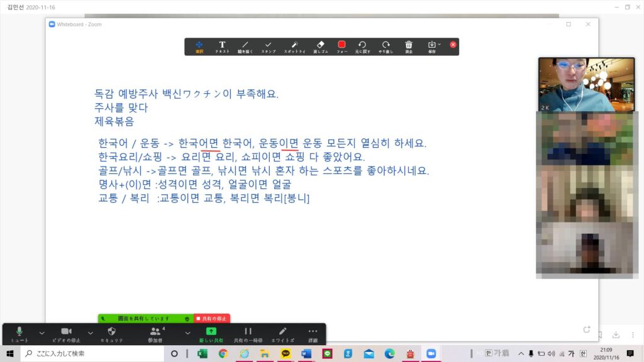644x362 pixels.
Task: Open the red format color swatch
Action: coord(342,45)
